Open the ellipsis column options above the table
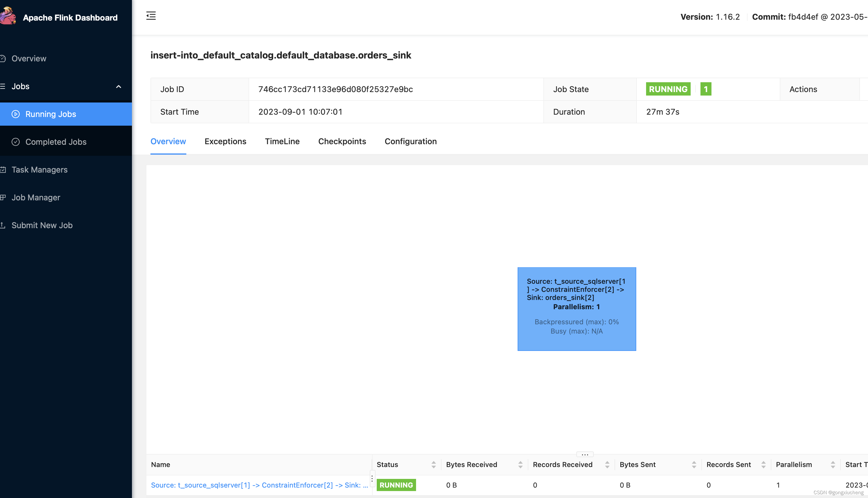868x498 pixels. click(x=584, y=454)
